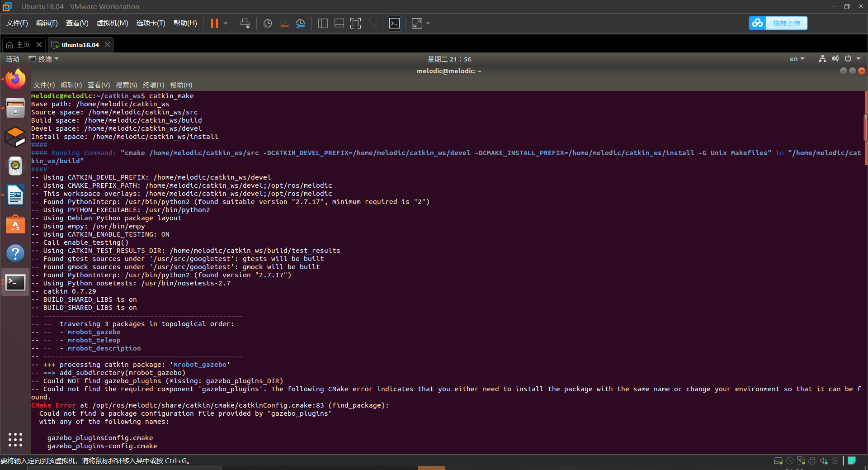Pause the virtual machine with the orange pause button
The width and height of the screenshot is (868, 470).
[x=214, y=24]
